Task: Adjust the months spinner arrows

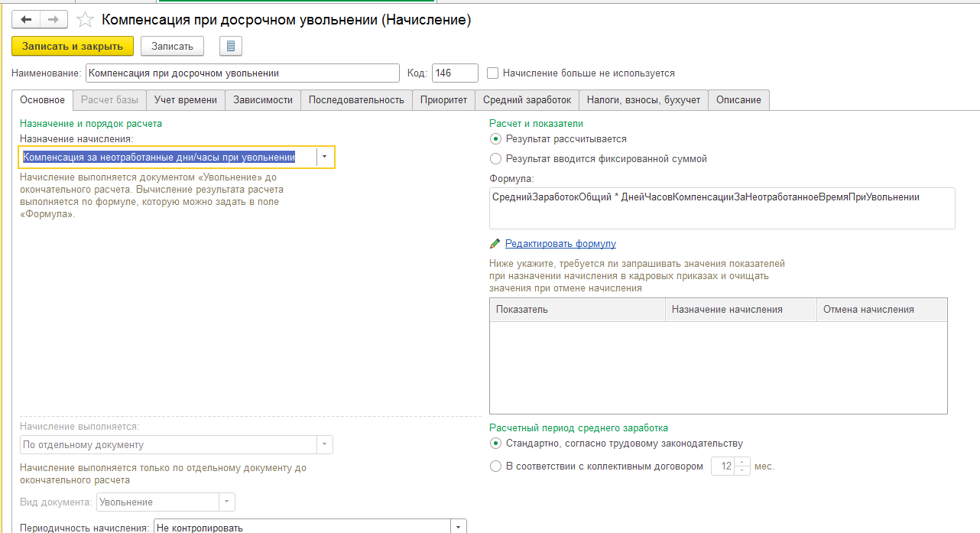Action: (x=742, y=466)
